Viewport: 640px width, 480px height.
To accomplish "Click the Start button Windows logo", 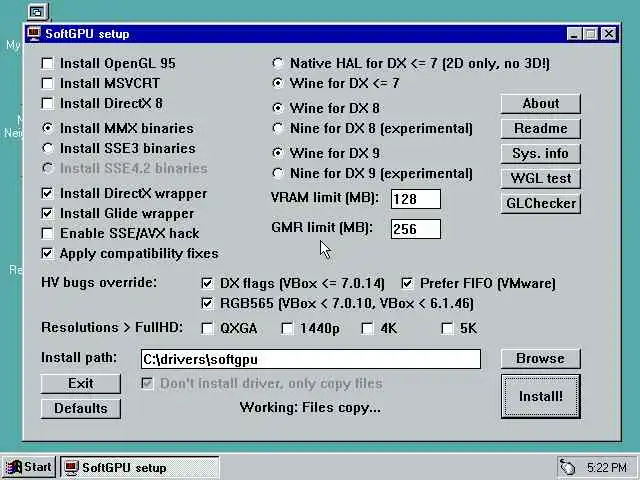I will click(13, 467).
